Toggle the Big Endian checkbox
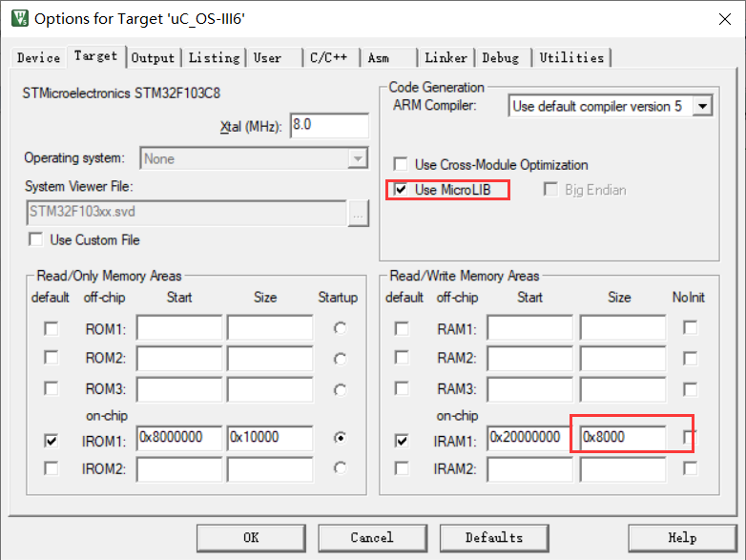Image resolution: width=746 pixels, height=560 pixels. [550, 189]
